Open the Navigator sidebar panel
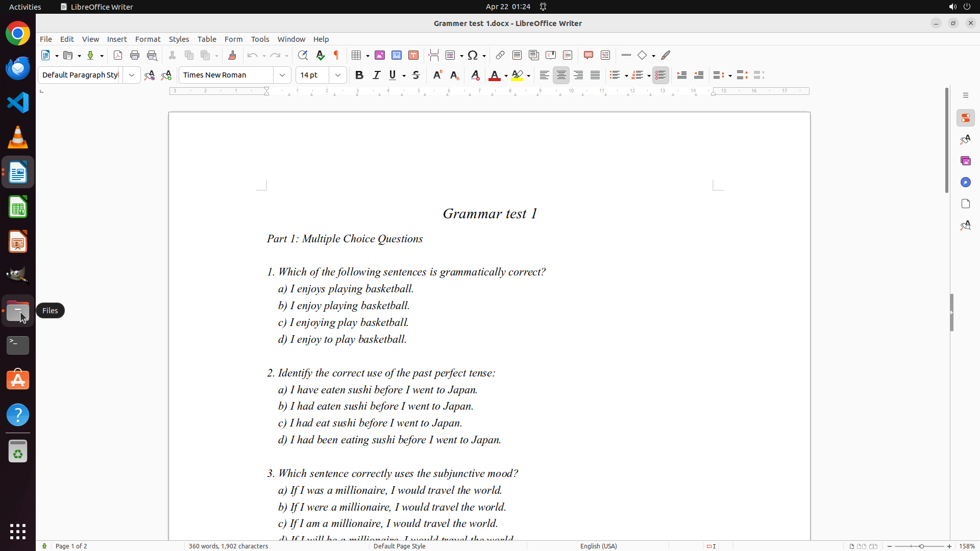This screenshot has width=980, height=551. 965,182
